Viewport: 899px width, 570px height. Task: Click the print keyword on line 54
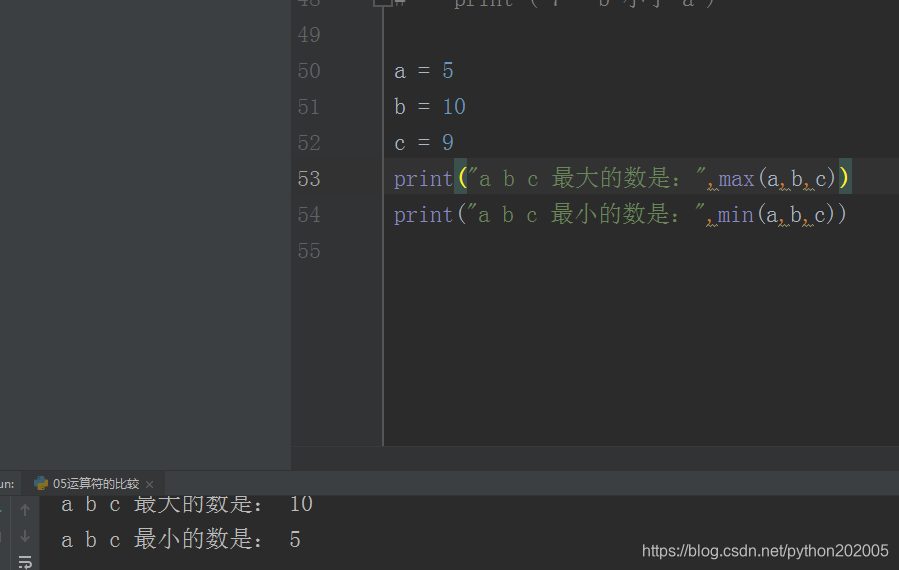tap(423, 216)
